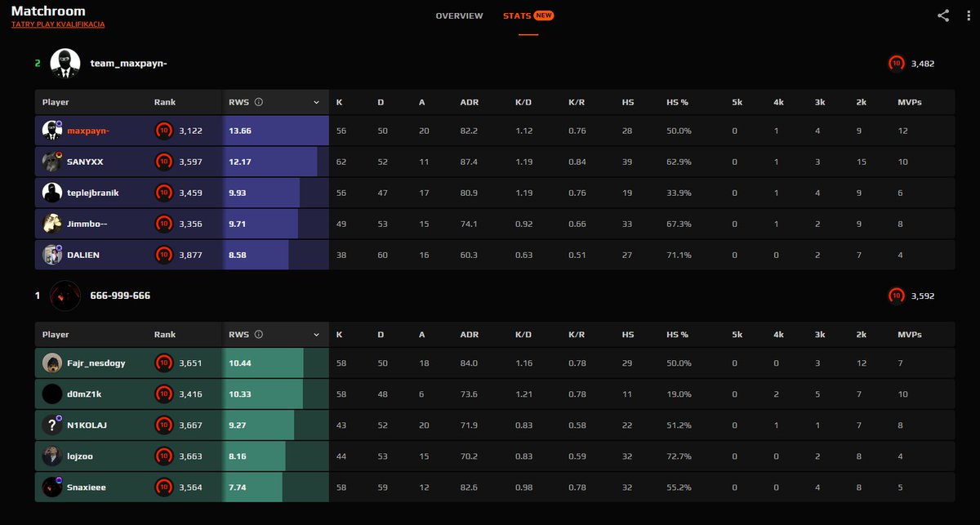This screenshot has width=980, height=525.
Task: Open Snaxieee player profile name
Action: 87,487
